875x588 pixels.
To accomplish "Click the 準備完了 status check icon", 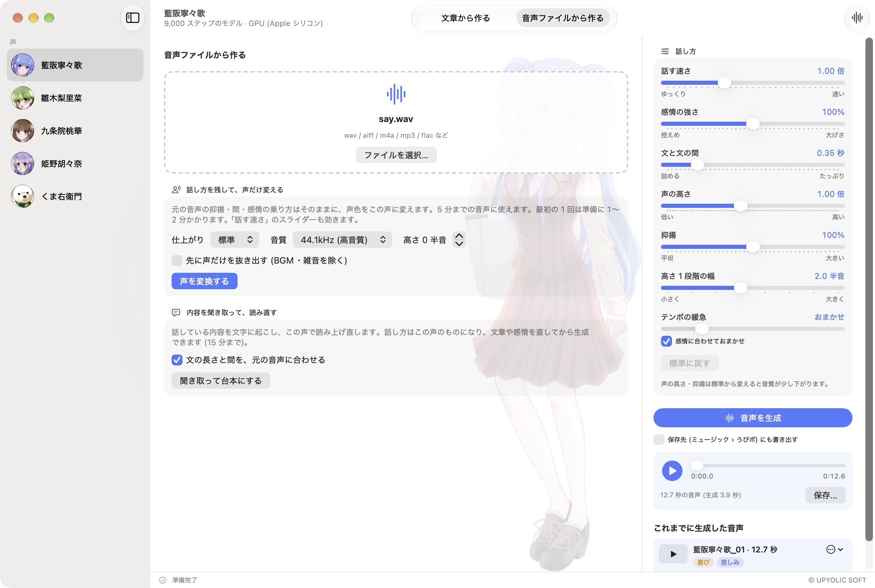I will pyautogui.click(x=162, y=580).
